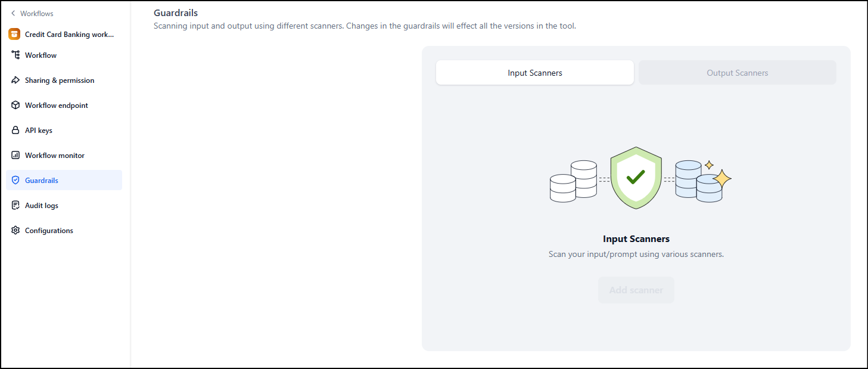
Task: Click the orange Credit Card Banking workflow icon
Action: pos(14,35)
